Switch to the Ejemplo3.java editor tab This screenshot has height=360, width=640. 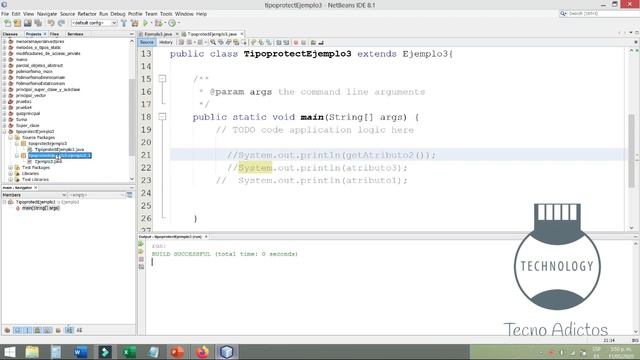[158, 34]
